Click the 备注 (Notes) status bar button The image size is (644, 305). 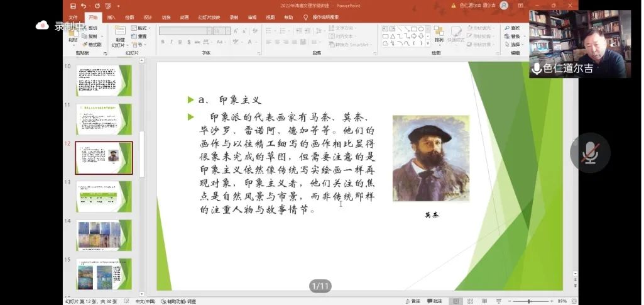point(413,301)
